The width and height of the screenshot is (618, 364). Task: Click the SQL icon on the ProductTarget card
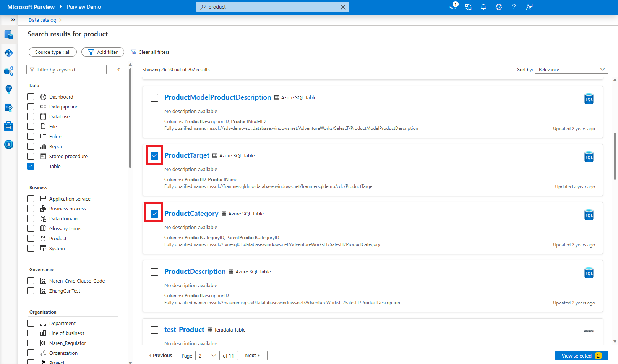pos(589,157)
